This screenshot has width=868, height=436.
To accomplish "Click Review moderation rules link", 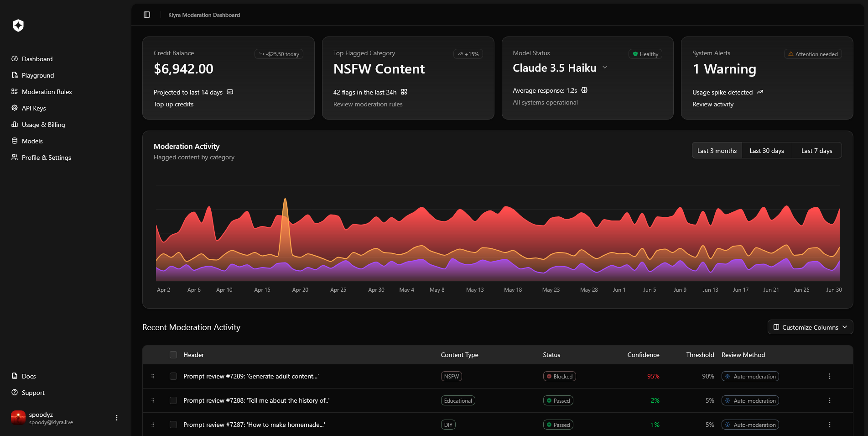I will (x=368, y=104).
